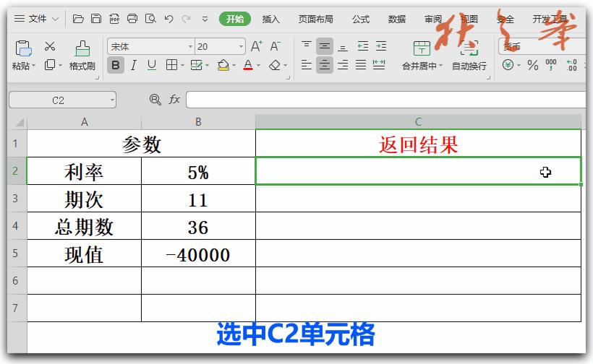Select cell containing -40000
Image resolution: width=593 pixels, height=364 pixels.
pyautogui.click(x=198, y=253)
